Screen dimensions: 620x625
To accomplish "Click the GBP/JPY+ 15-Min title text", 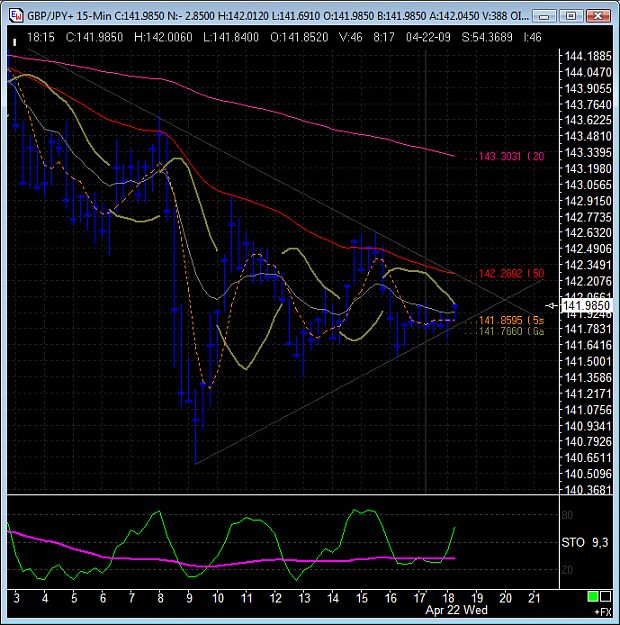I will click(69, 16).
